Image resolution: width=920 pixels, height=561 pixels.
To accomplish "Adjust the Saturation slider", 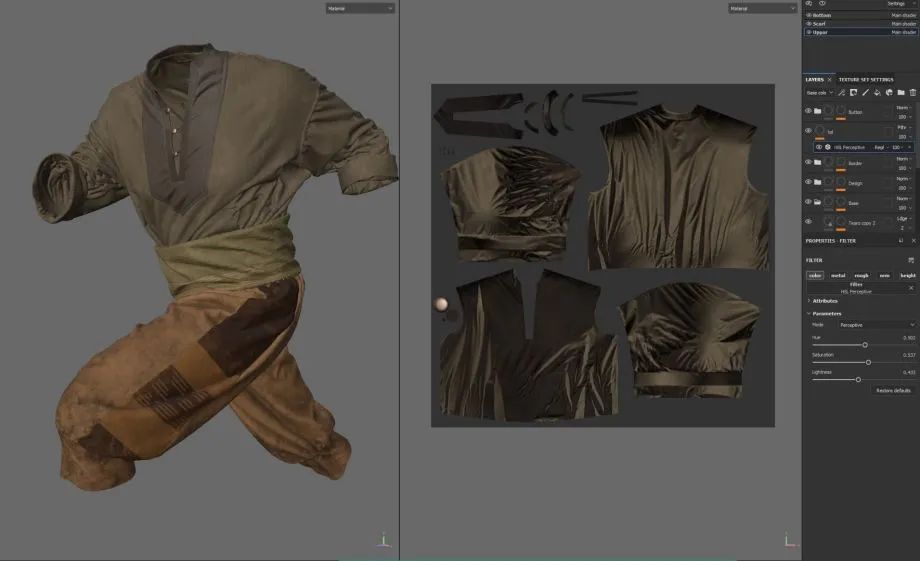I will (x=868, y=362).
